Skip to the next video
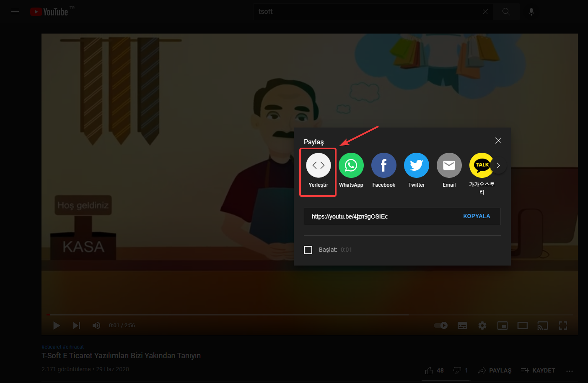588x383 pixels. (77, 326)
